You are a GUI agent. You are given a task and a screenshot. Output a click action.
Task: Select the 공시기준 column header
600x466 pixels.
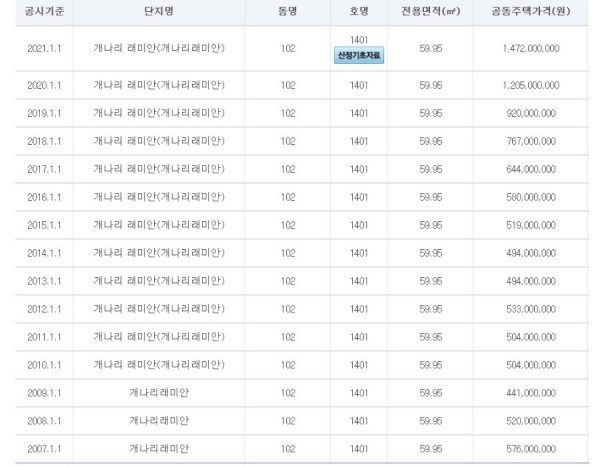click(x=44, y=11)
